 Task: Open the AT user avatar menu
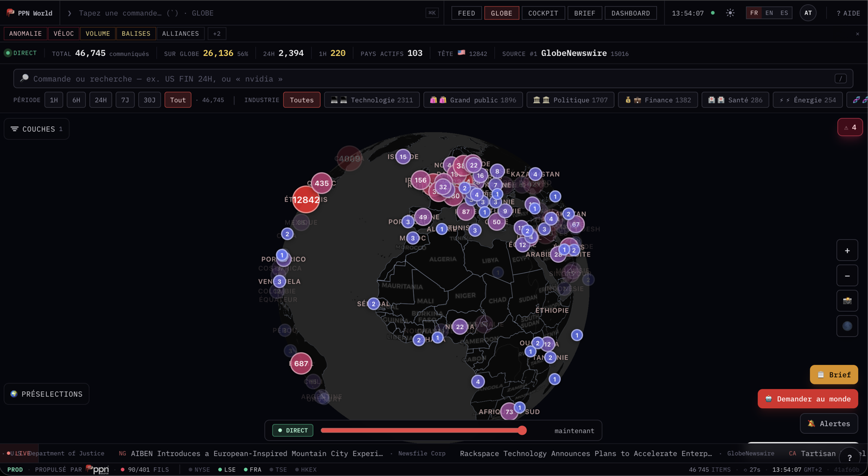point(808,13)
